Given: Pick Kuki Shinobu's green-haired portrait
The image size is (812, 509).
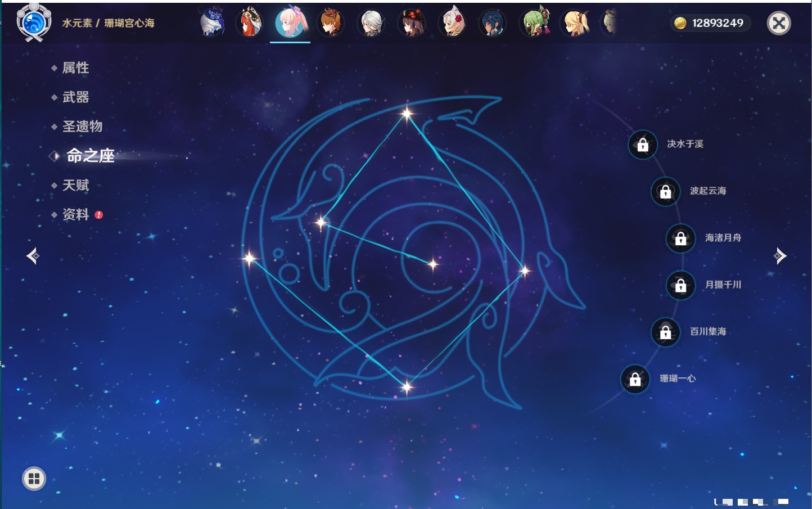Looking at the screenshot, I should pyautogui.click(x=535, y=24).
